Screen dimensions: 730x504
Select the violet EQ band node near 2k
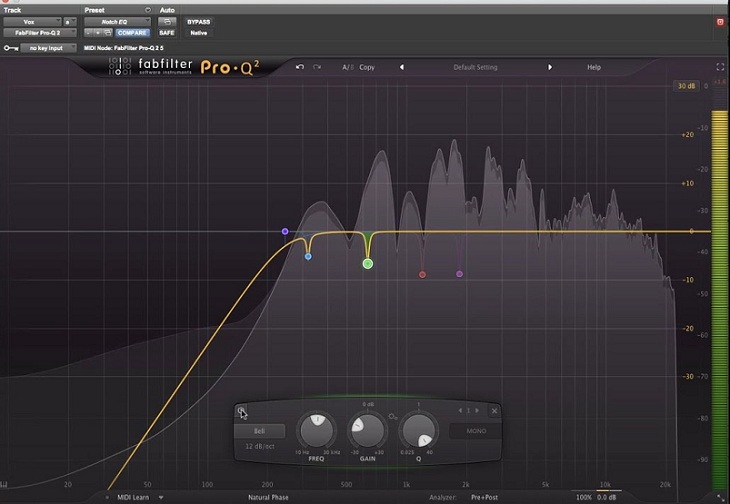[460, 274]
